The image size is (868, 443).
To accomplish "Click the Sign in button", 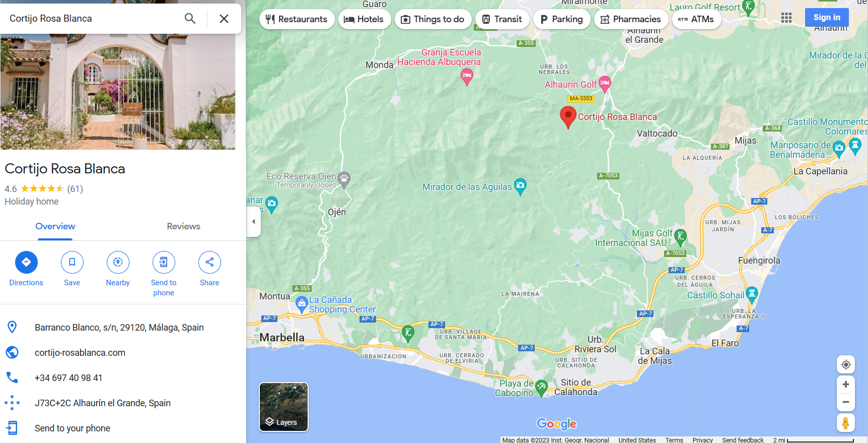I will [x=827, y=17].
